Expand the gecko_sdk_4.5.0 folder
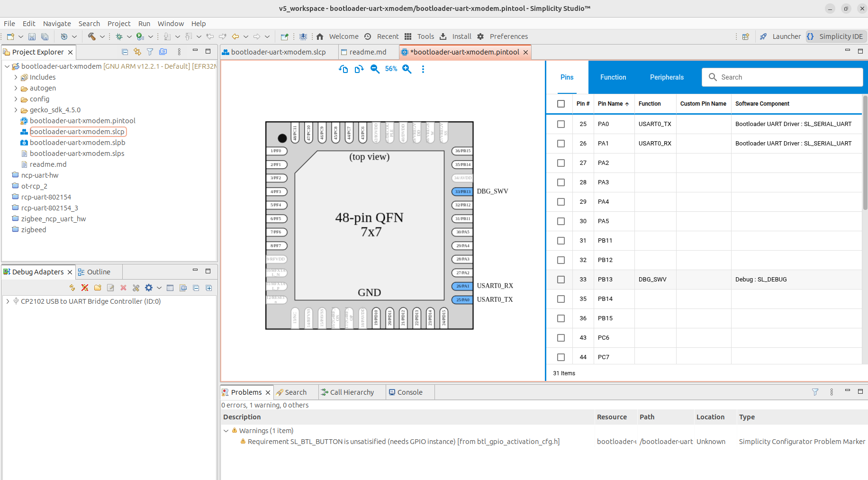868x480 pixels. pyautogui.click(x=16, y=109)
